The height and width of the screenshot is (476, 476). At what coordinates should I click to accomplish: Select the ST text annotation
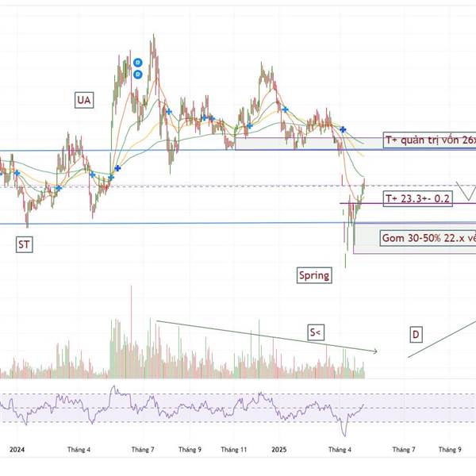25,244
